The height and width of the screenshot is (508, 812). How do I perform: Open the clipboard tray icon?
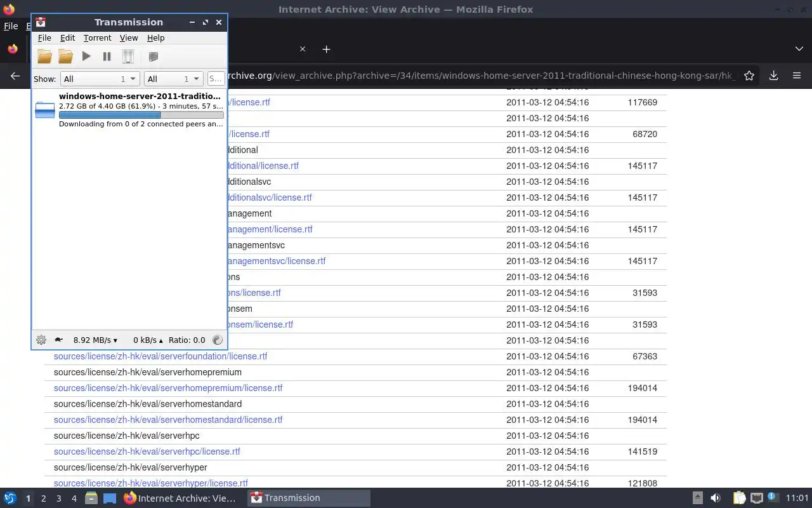click(x=739, y=498)
